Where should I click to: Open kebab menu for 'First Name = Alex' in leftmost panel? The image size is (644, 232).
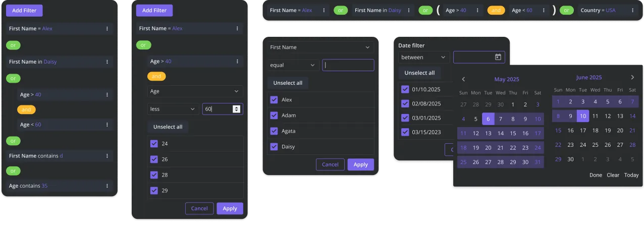coord(107,29)
